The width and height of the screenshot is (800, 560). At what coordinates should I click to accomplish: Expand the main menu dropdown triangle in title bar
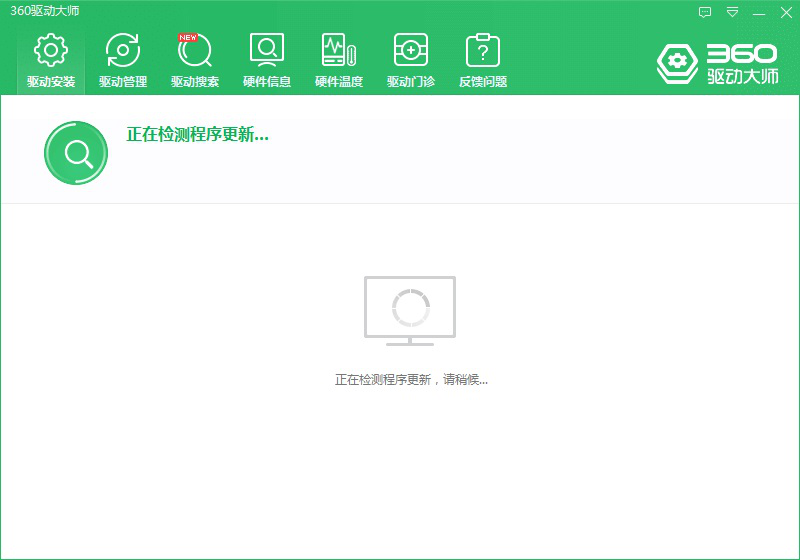(x=732, y=12)
